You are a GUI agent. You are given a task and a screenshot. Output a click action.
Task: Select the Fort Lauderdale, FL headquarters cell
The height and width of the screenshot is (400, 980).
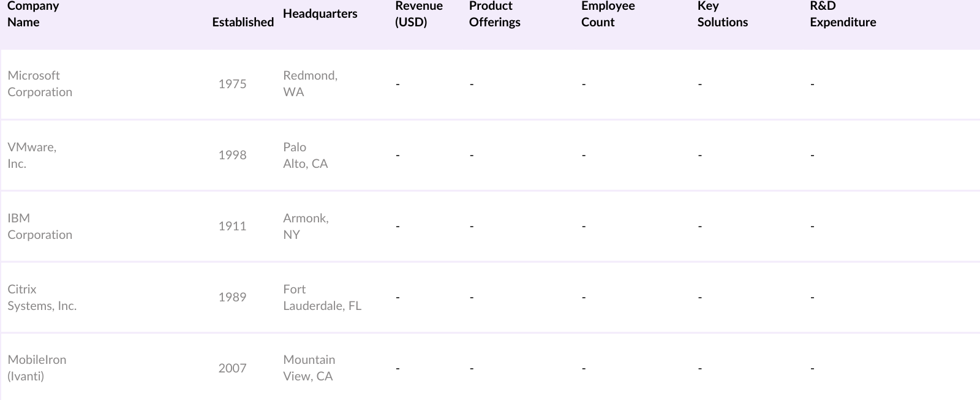click(x=322, y=297)
